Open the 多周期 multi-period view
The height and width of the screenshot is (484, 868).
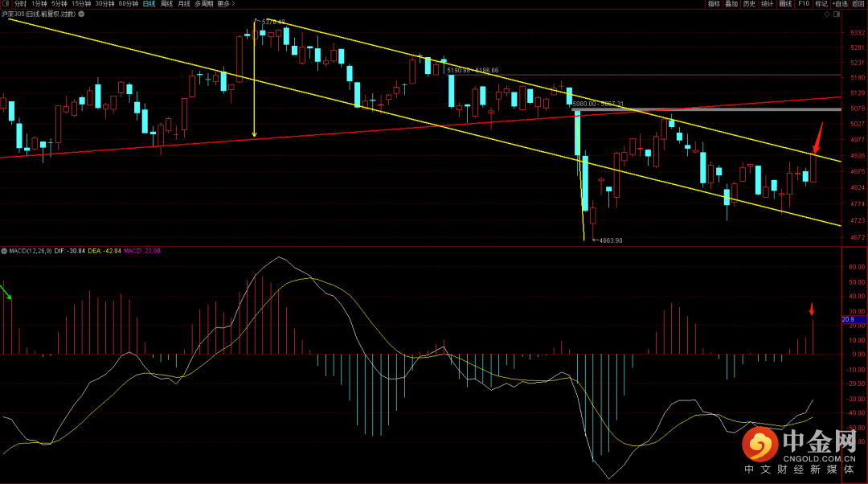point(203,3)
